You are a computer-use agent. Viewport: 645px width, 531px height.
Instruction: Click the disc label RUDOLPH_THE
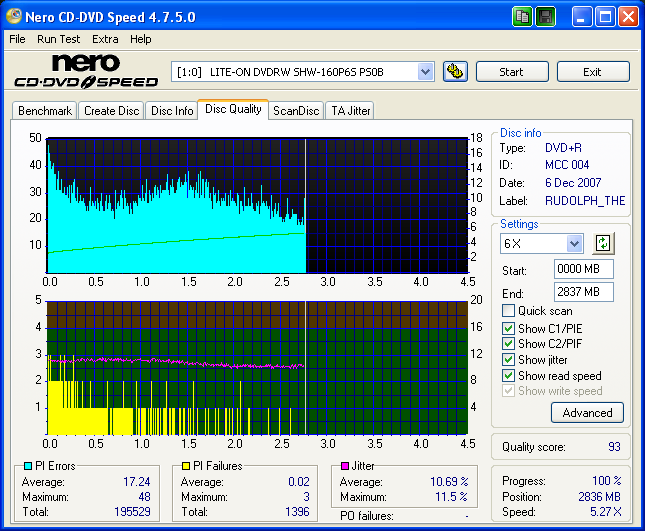pos(585,201)
